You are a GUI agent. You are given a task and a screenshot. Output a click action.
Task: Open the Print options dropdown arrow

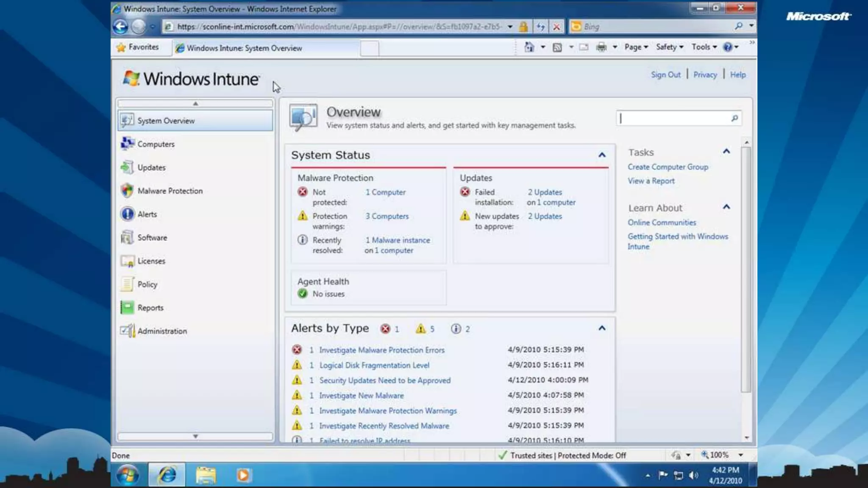[x=615, y=47]
